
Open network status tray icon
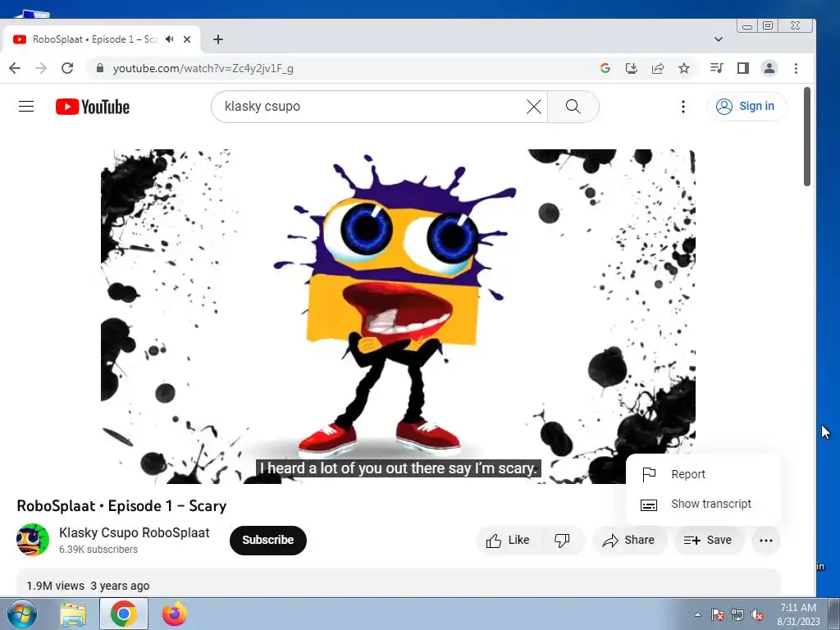(x=737, y=615)
